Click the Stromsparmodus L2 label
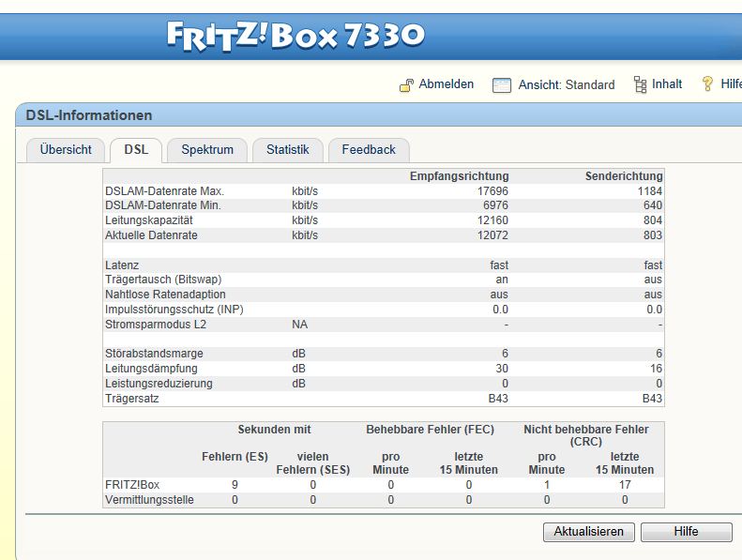The image size is (742, 560). [x=156, y=325]
